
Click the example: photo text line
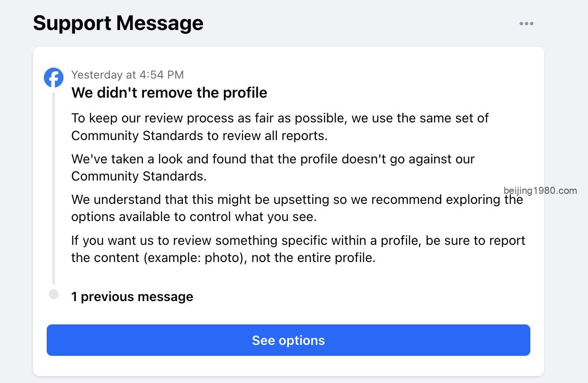tap(223, 258)
